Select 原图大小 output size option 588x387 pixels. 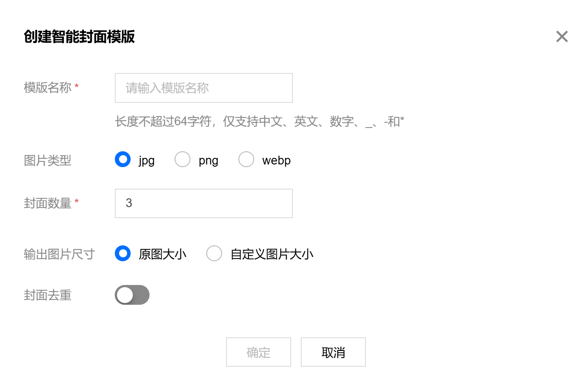(123, 254)
